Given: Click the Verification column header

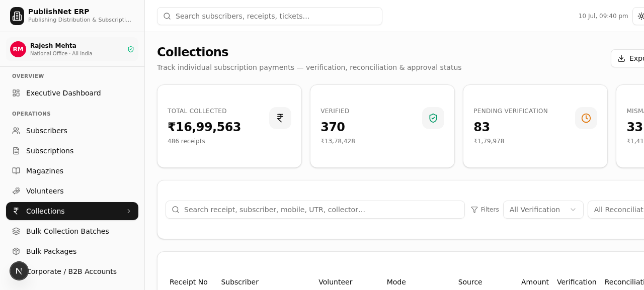Looking at the screenshot, I should coord(577,282).
